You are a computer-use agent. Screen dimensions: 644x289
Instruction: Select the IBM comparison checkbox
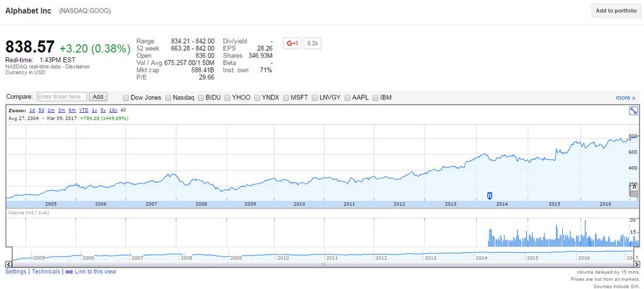click(375, 98)
